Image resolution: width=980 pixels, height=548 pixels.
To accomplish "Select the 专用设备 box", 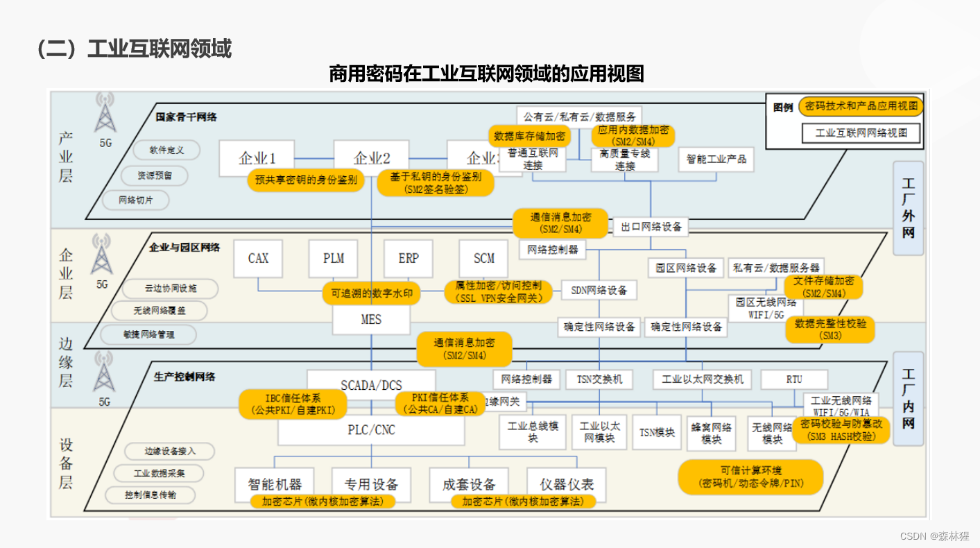I will click(371, 484).
